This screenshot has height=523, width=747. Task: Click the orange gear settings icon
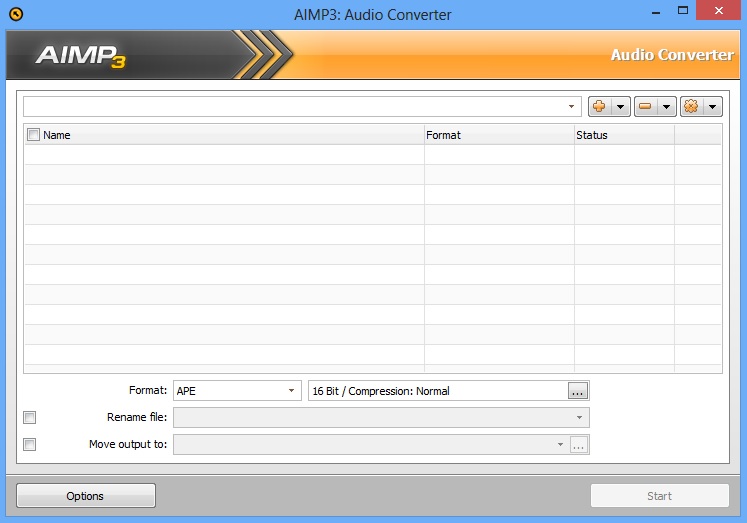click(691, 106)
